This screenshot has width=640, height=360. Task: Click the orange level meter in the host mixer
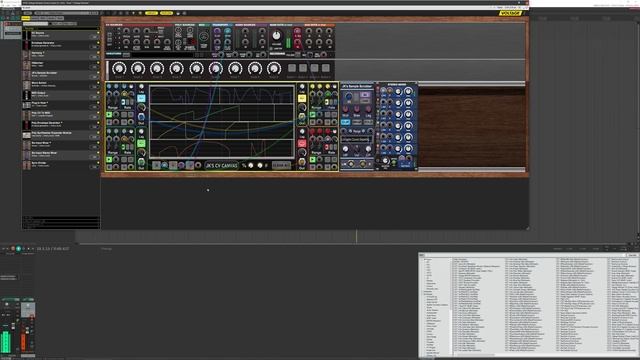click(x=23, y=342)
